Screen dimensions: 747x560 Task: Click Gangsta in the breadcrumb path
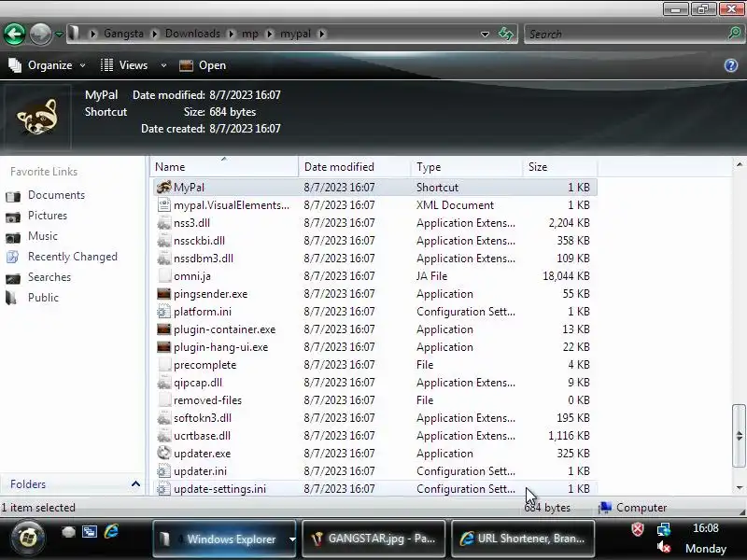click(x=123, y=34)
